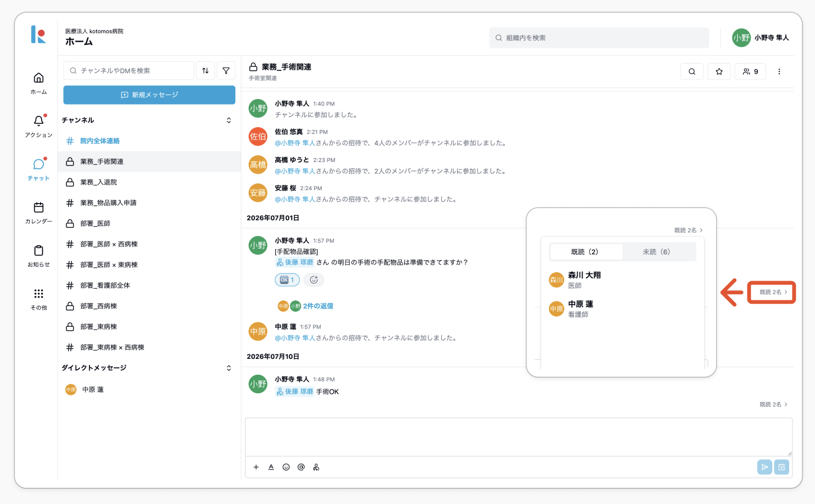Click 高橋 ゆうと's avatar

(258, 165)
